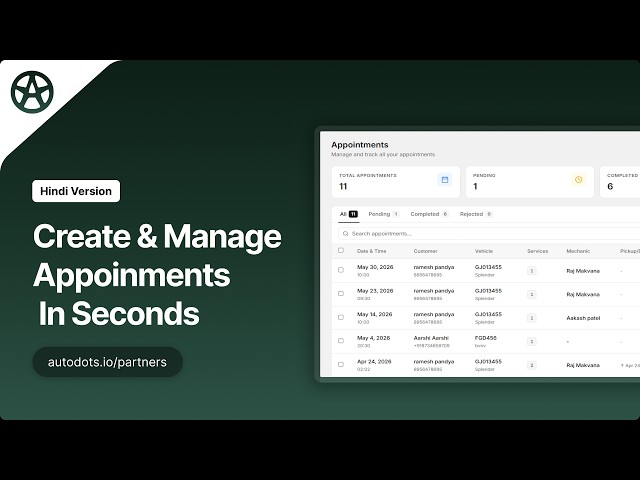Click customer name Aarshi Aarshi

point(431,338)
